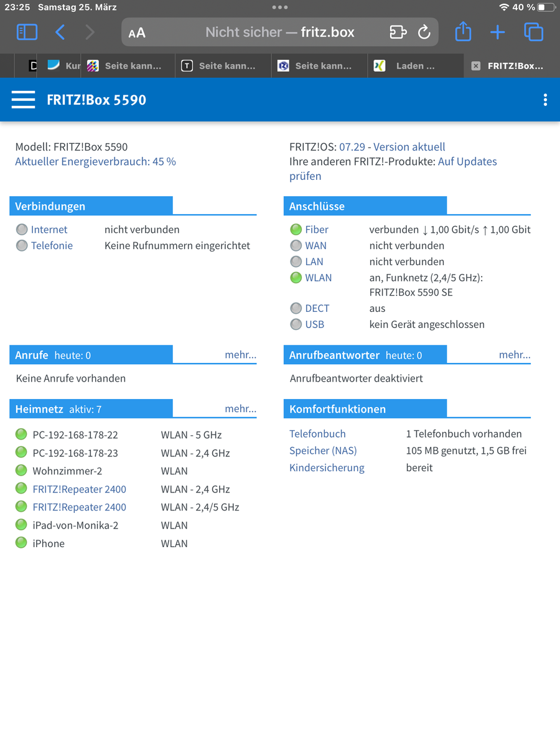The width and height of the screenshot is (560, 747).
Task: Click green LED beside iPhone device
Action: [21, 543]
